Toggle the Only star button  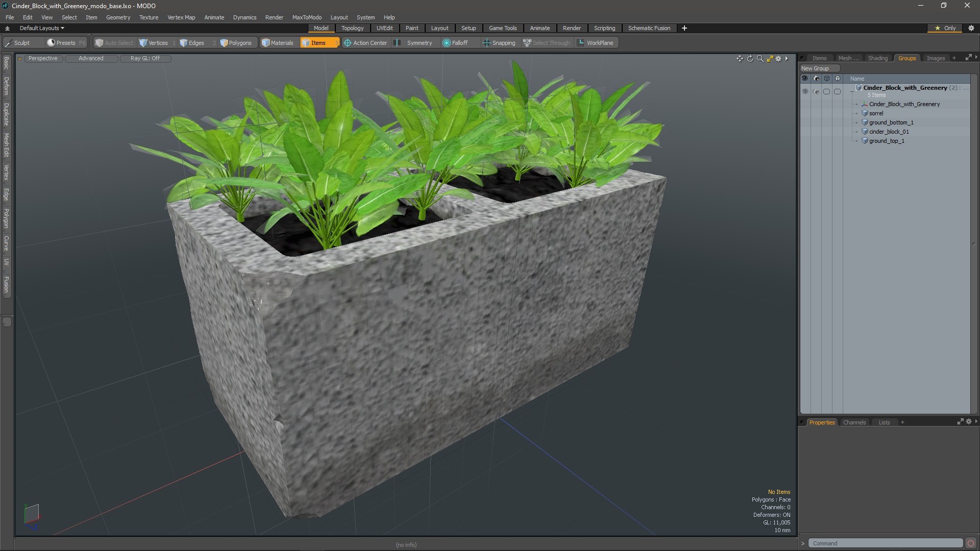tap(945, 28)
